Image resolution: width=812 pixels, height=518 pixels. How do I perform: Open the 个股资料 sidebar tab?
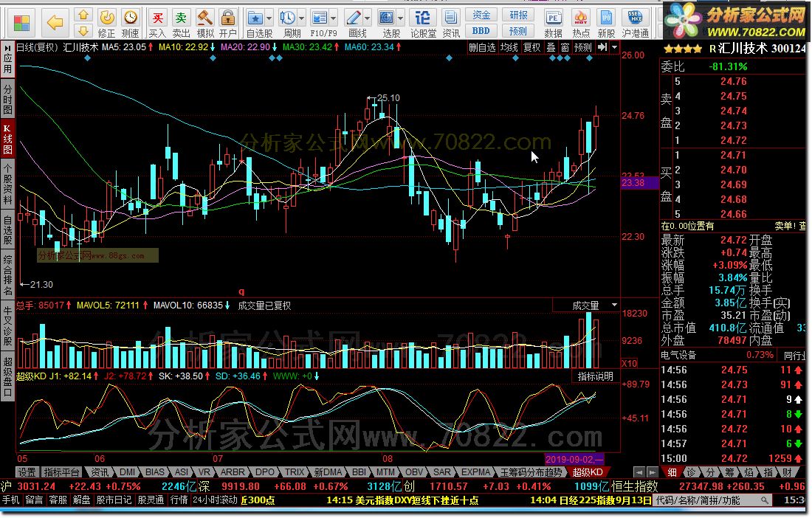point(7,184)
